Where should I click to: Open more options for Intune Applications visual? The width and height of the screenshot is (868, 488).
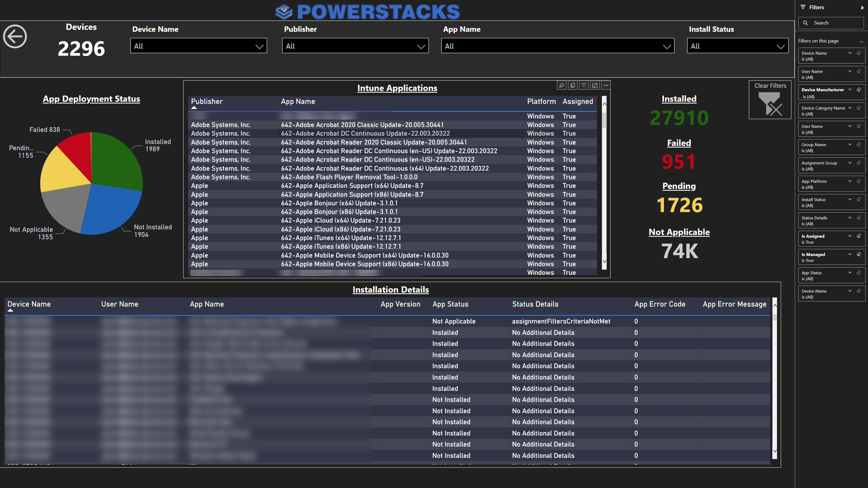[606, 85]
